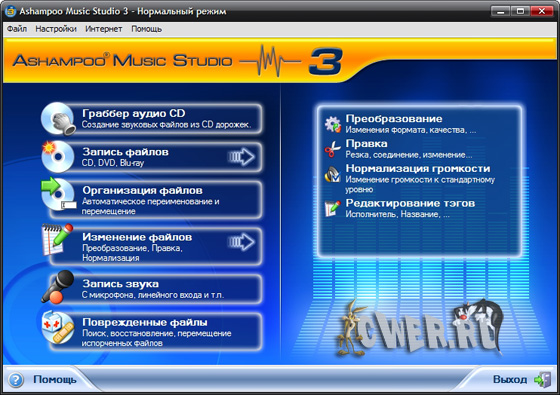Image resolution: width=560 pixels, height=395 pixels.
Task: Open the Интернет menu
Action: coord(104,29)
